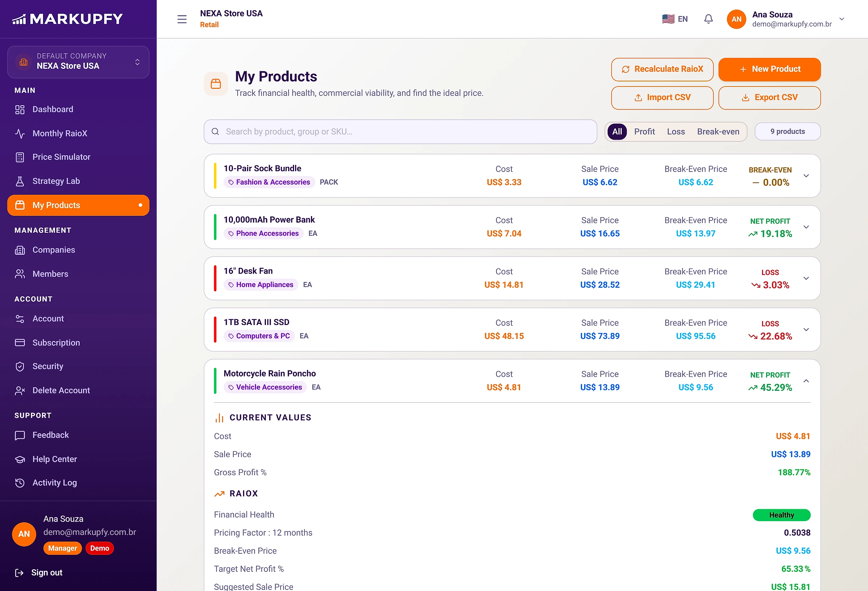Viewport: 868px width, 591px height.
Task: Create a New Product
Action: (x=769, y=69)
